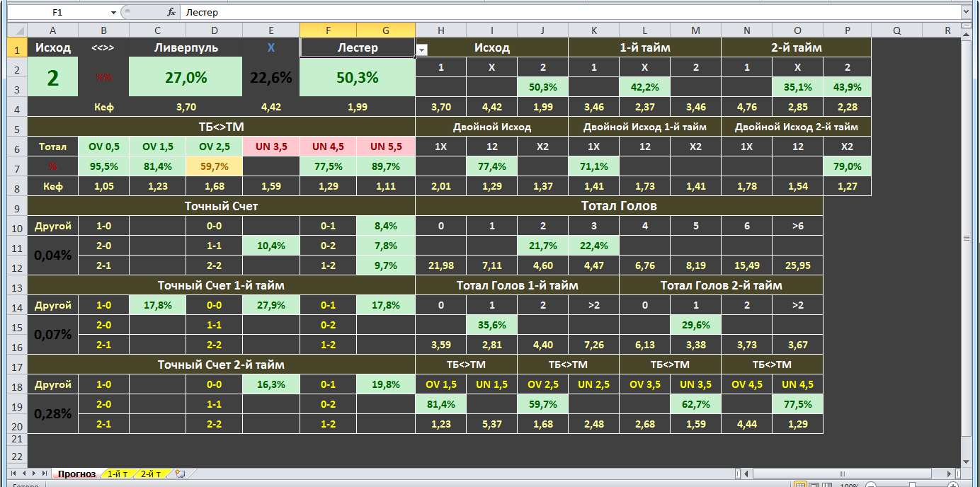Viewport: 980px width, 487px height.
Task: Select the 19,8% cell
Action: [x=386, y=384]
